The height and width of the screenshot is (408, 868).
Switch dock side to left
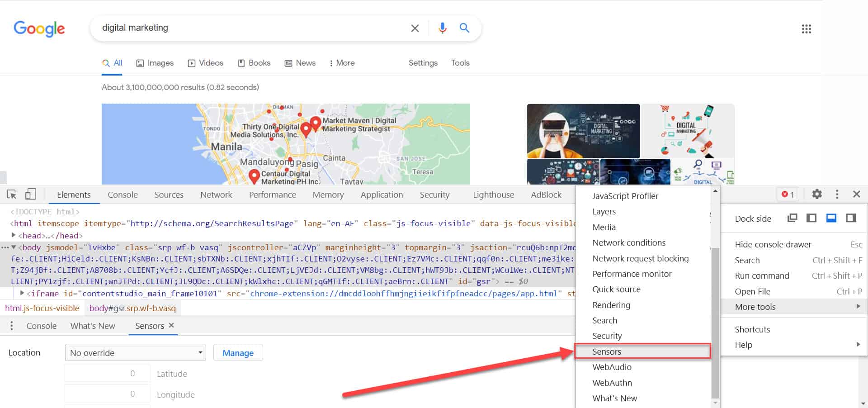[x=811, y=218]
